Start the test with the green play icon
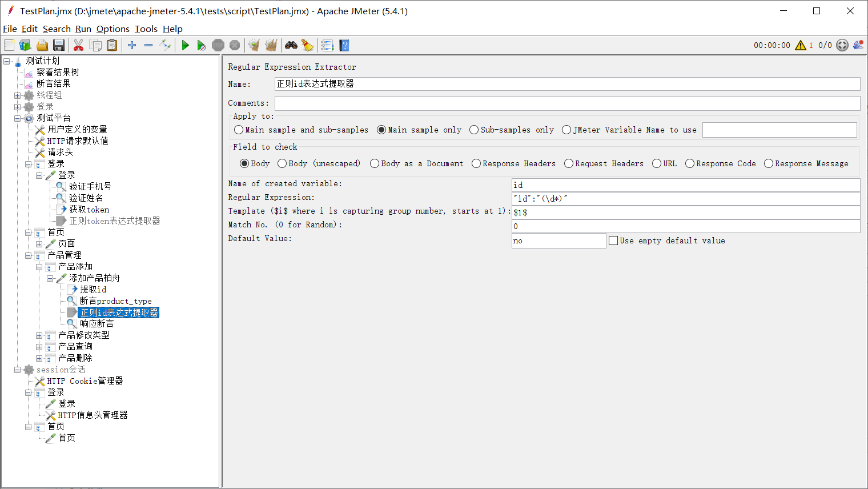 [185, 45]
